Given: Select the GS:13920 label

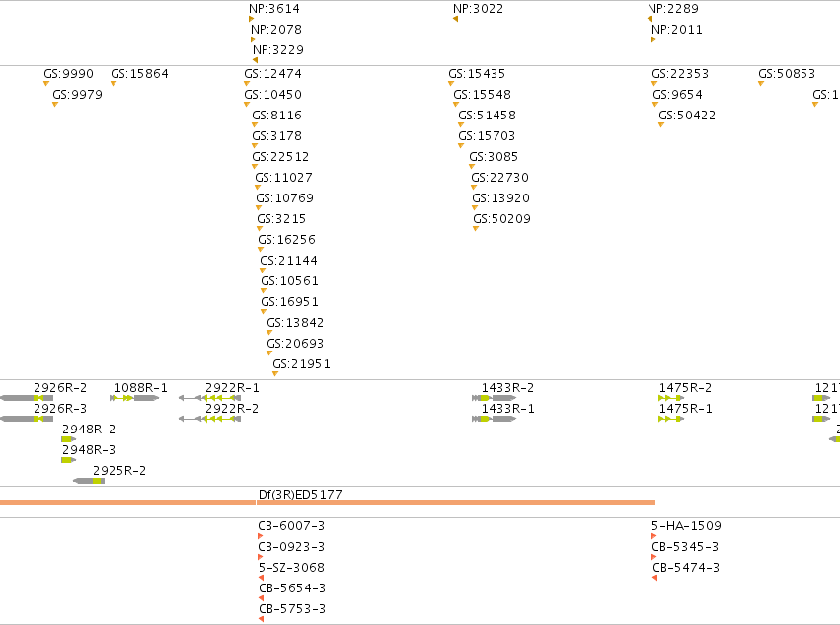Looking at the screenshot, I should point(501,198).
